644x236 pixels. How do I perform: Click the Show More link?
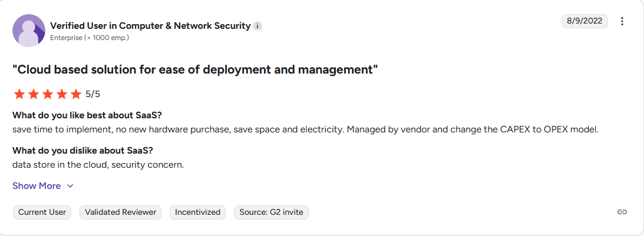[37, 186]
